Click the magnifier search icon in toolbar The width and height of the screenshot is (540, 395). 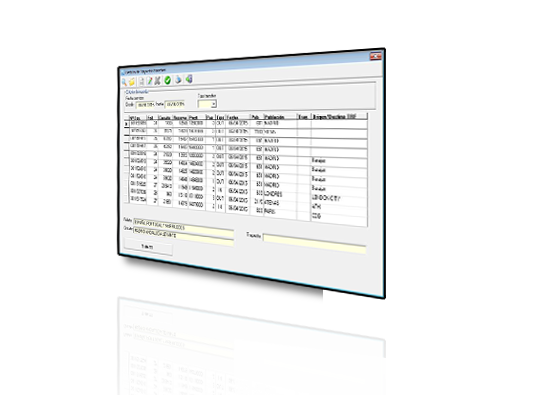pyautogui.click(x=124, y=83)
